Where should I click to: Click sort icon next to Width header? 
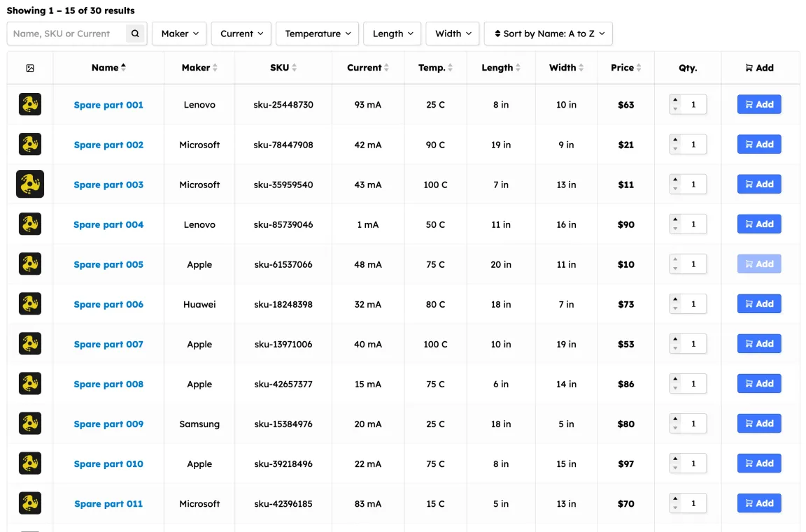coord(581,68)
